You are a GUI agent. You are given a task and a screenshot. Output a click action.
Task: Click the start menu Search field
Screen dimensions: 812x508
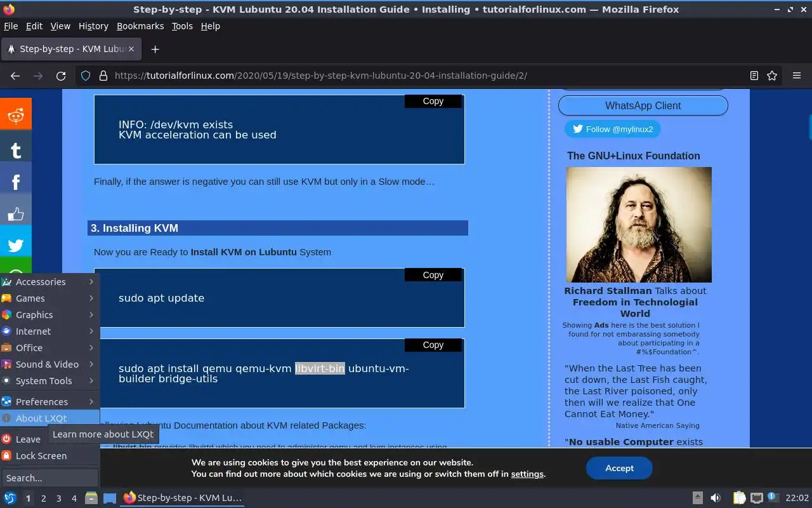point(49,478)
